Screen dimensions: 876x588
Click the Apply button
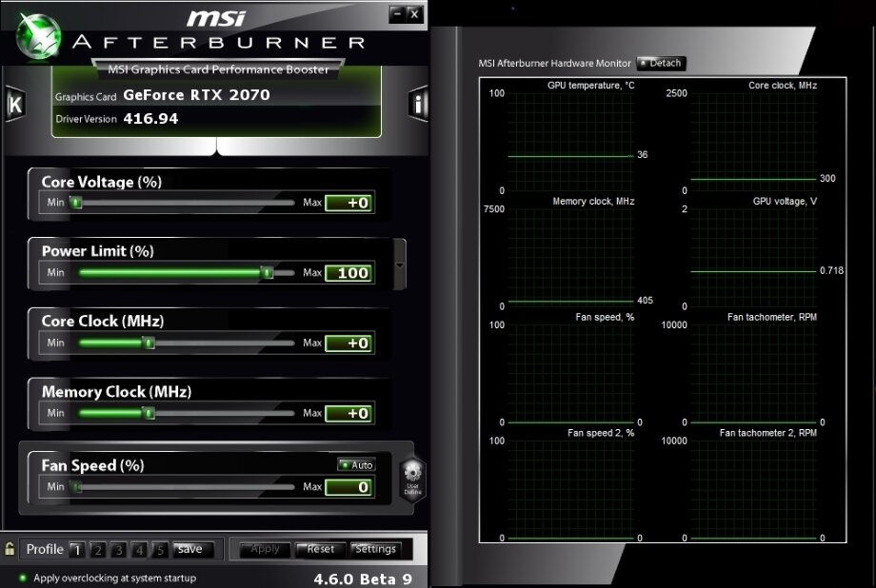(265, 550)
